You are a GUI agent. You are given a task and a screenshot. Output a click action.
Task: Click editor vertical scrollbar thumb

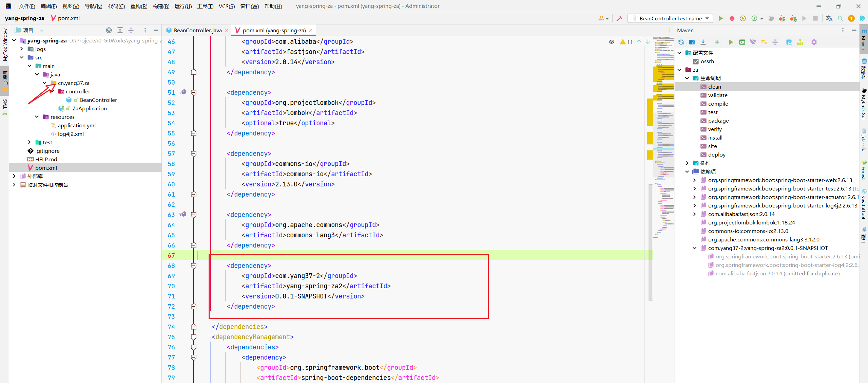[x=650, y=242]
